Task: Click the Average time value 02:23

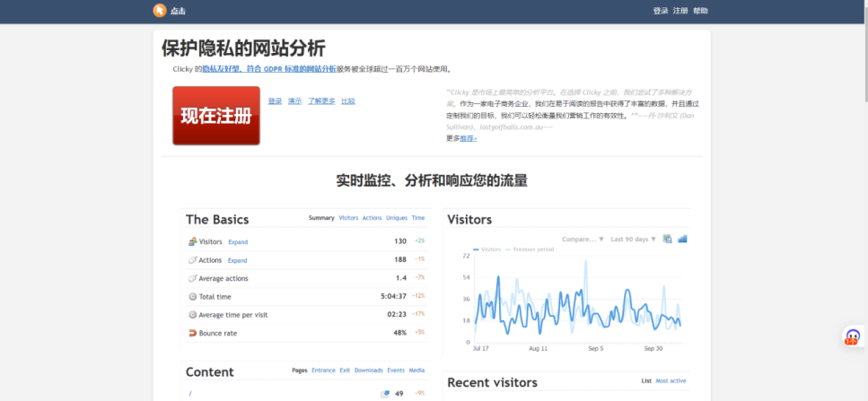Action: [x=397, y=315]
